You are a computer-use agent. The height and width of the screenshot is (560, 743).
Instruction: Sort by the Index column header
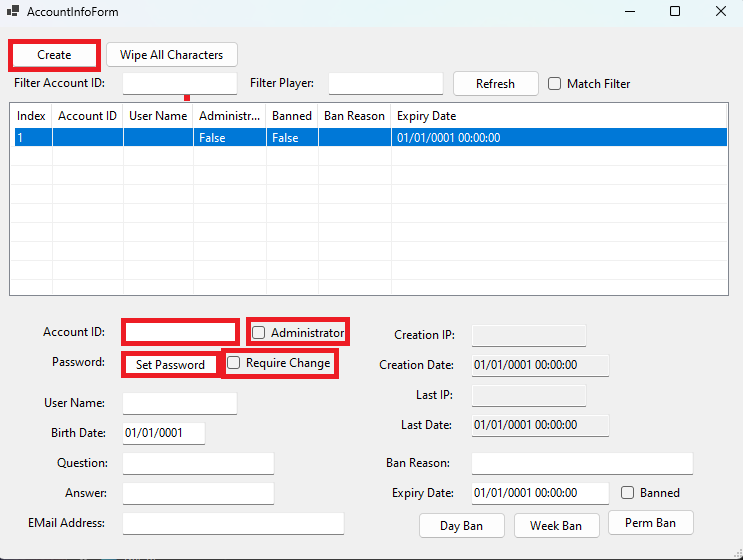point(31,116)
